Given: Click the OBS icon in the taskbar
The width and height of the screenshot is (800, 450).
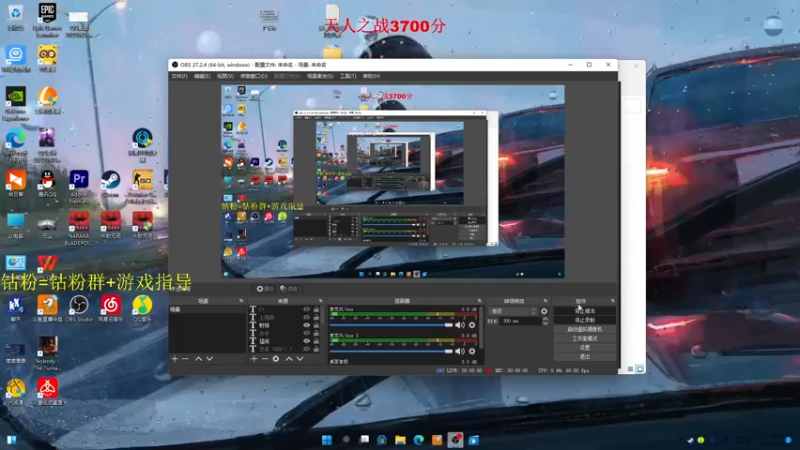Looking at the screenshot, I should point(455,440).
